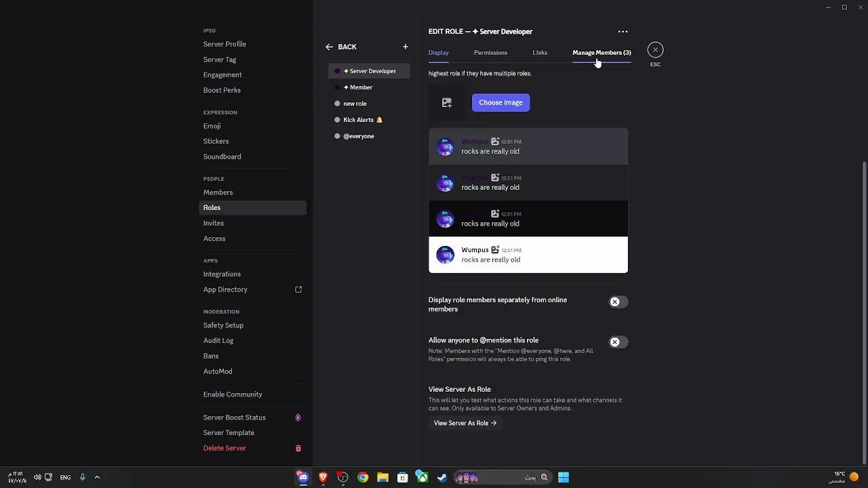Click the taskbar icon with the red badge
The width and height of the screenshot is (868, 488).
[343, 477]
